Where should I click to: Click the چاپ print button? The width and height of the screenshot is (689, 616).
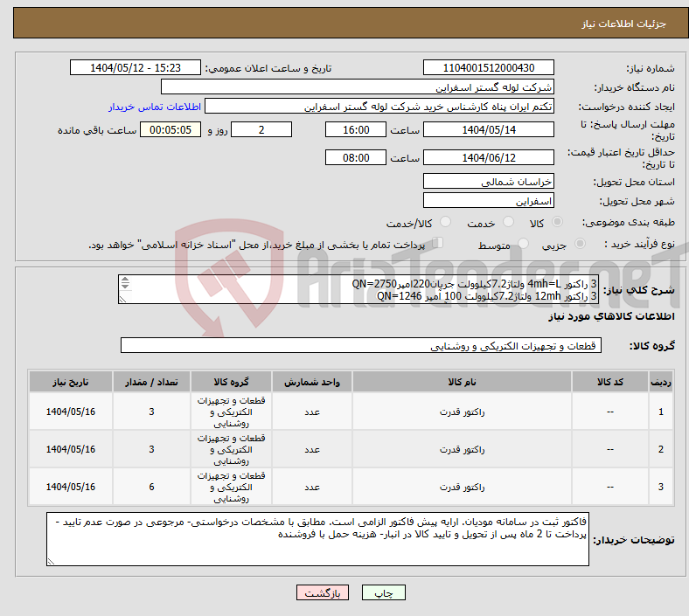[x=384, y=592]
